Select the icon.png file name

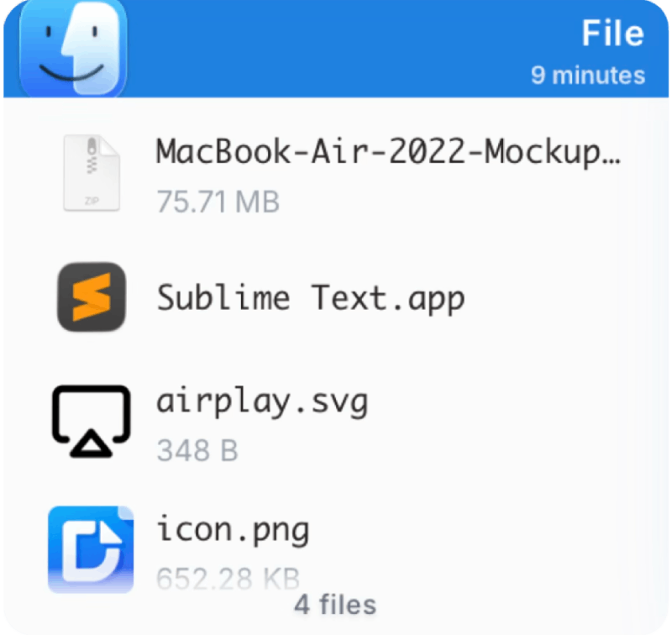pos(233,531)
